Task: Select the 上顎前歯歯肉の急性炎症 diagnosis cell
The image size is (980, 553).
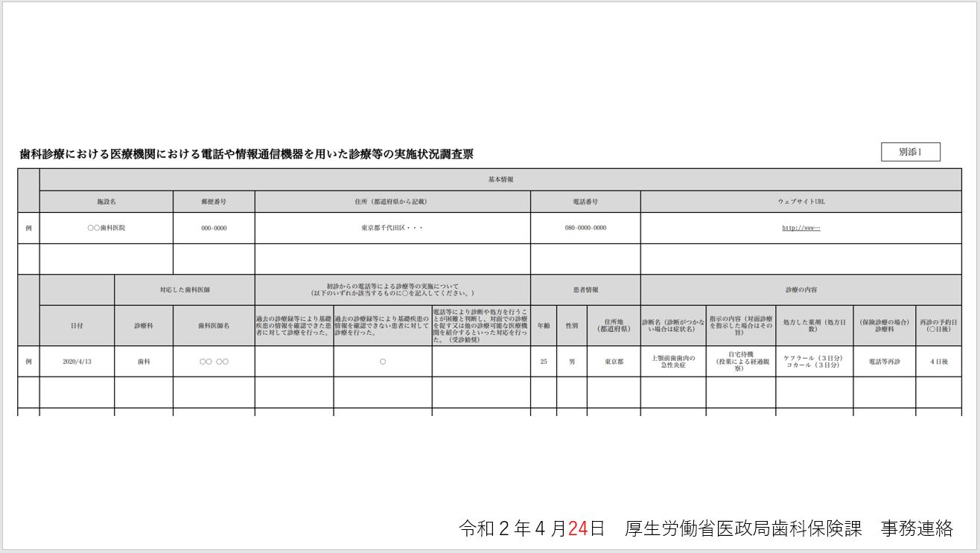Action: pyautogui.click(x=673, y=361)
